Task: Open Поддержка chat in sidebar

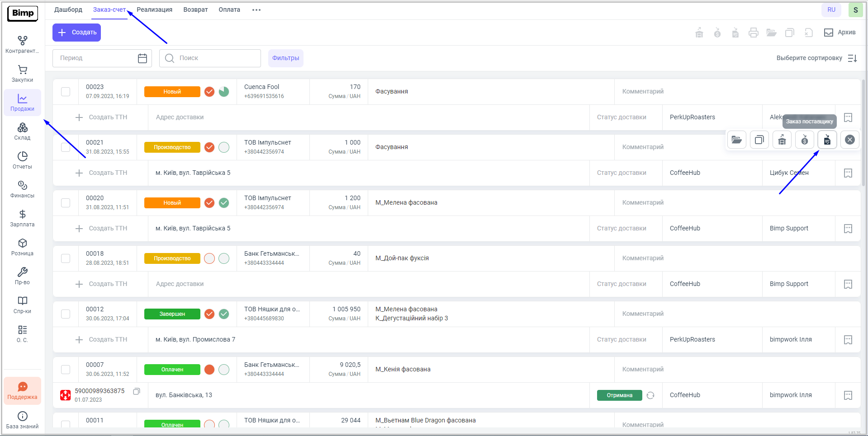Action: pos(22,390)
